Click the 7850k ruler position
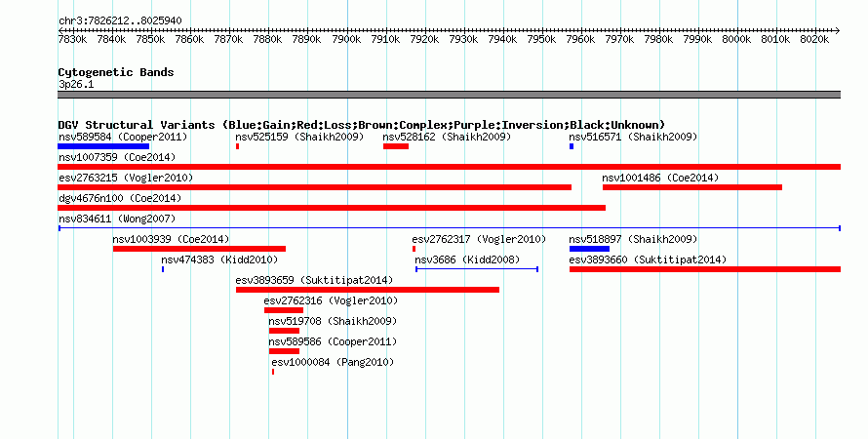This screenshot has height=439, width=868. tap(150, 39)
